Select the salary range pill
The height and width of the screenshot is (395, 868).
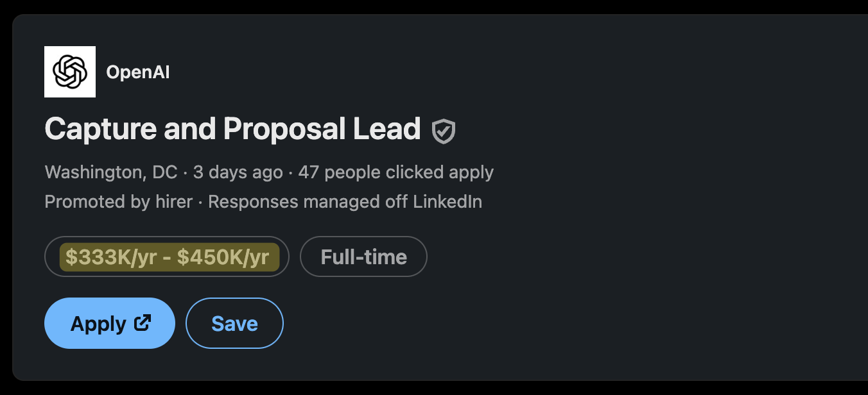tap(167, 256)
